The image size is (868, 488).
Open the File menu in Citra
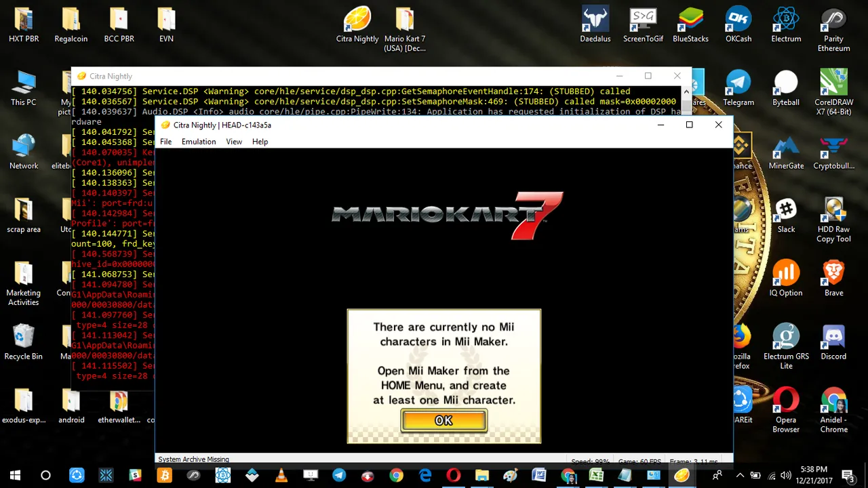tap(165, 142)
